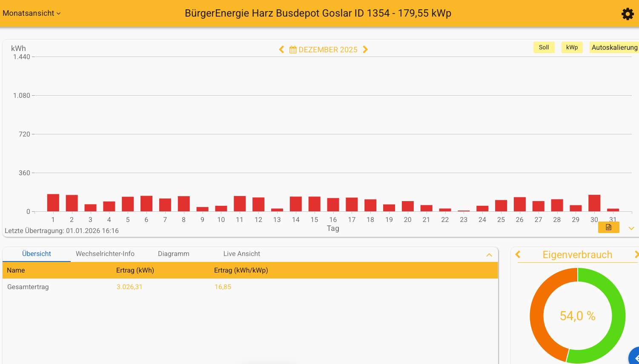Select the Live Ansicht tab
This screenshot has width=639, height=364.
pos(241,254)
